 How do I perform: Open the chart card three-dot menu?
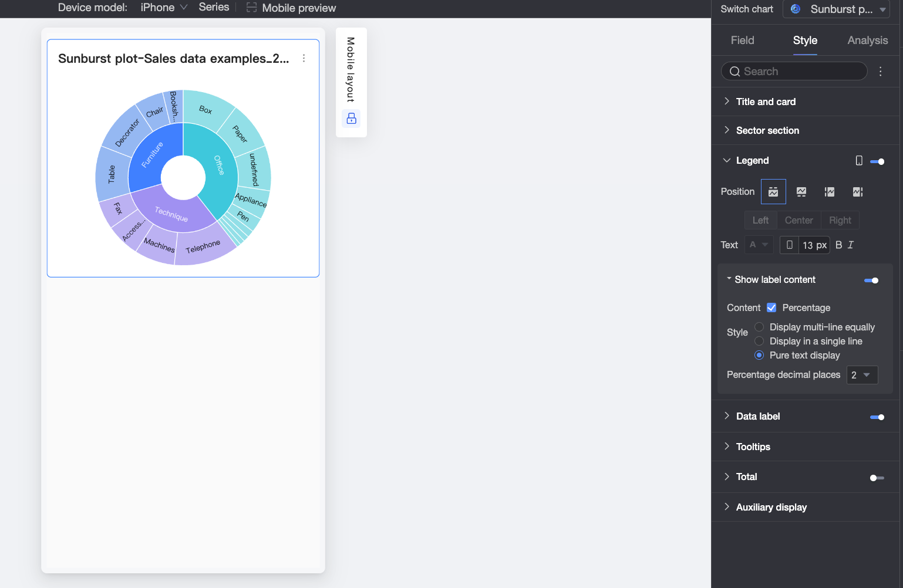[304, 58]
